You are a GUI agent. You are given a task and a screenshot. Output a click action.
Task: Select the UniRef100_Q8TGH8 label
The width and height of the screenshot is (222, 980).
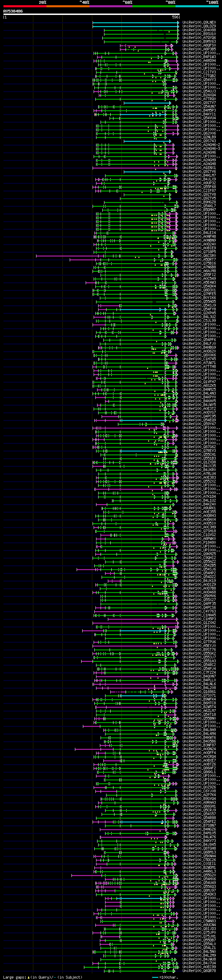[x=199, y=848]
